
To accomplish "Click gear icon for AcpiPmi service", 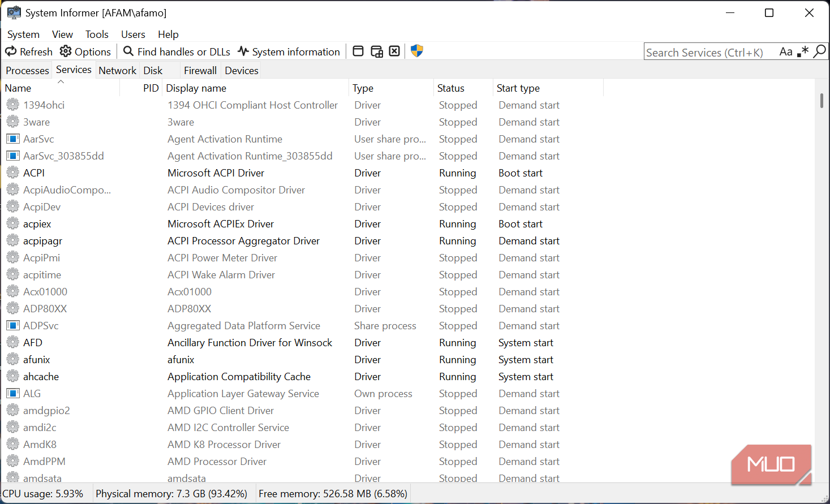I will pos(12,257).
